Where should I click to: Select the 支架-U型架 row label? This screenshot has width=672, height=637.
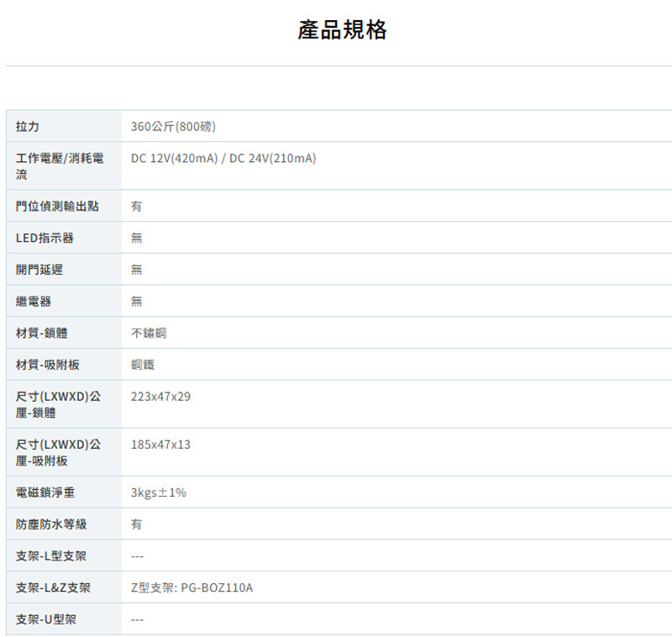(x=46, y=619)
